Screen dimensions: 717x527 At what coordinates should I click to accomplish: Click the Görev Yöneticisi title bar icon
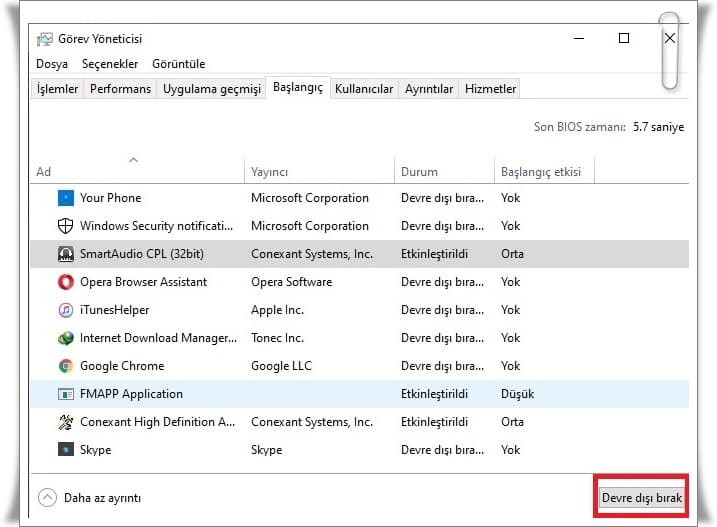point(44,39)
